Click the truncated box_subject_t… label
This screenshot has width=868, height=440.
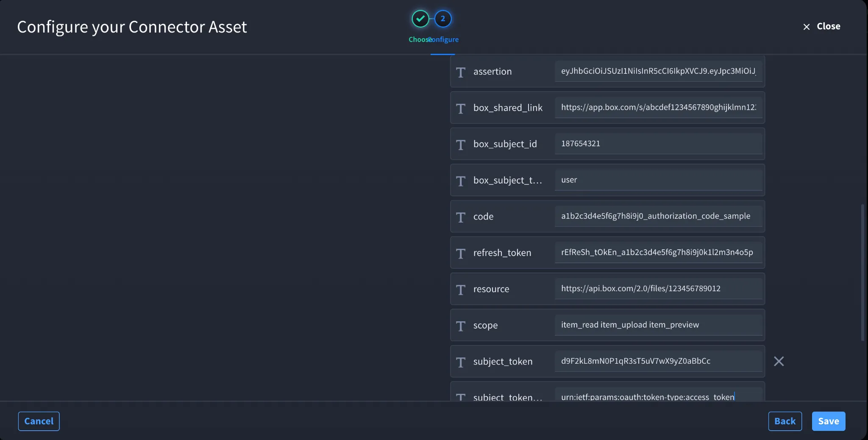pos(508,181)
